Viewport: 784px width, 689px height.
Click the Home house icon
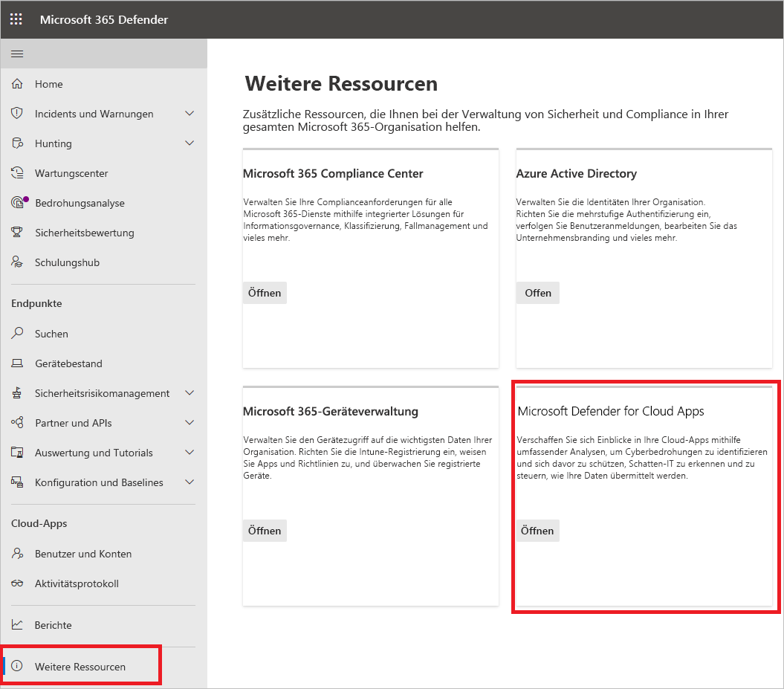pyautogui.click(x=17, y=83)
